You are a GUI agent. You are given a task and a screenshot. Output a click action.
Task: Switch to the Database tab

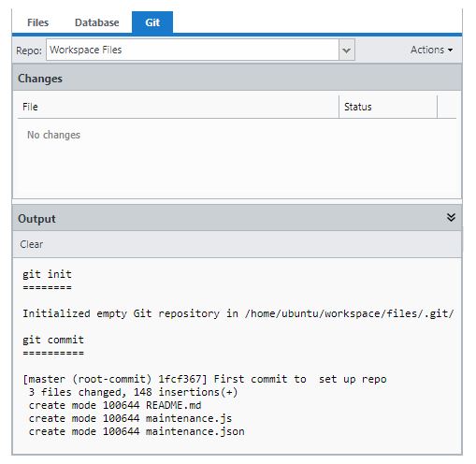pyautogui.click(x=97, y=22)
